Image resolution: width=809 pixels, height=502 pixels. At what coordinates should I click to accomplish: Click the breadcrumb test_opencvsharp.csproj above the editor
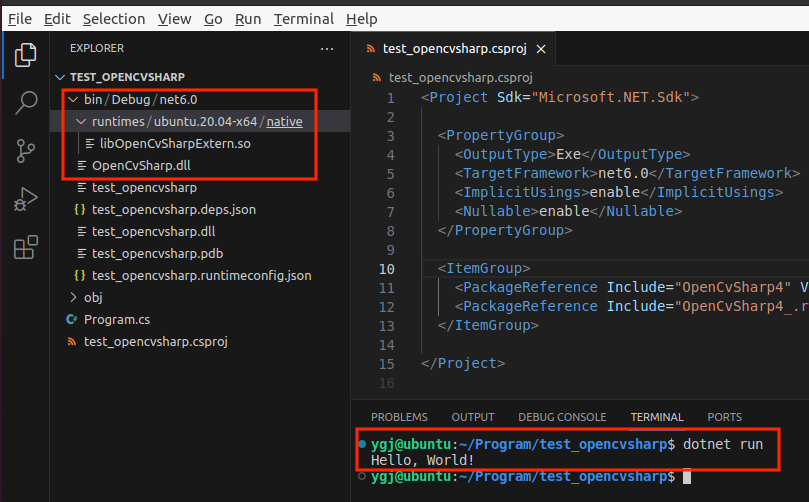(x=460, y=78)
